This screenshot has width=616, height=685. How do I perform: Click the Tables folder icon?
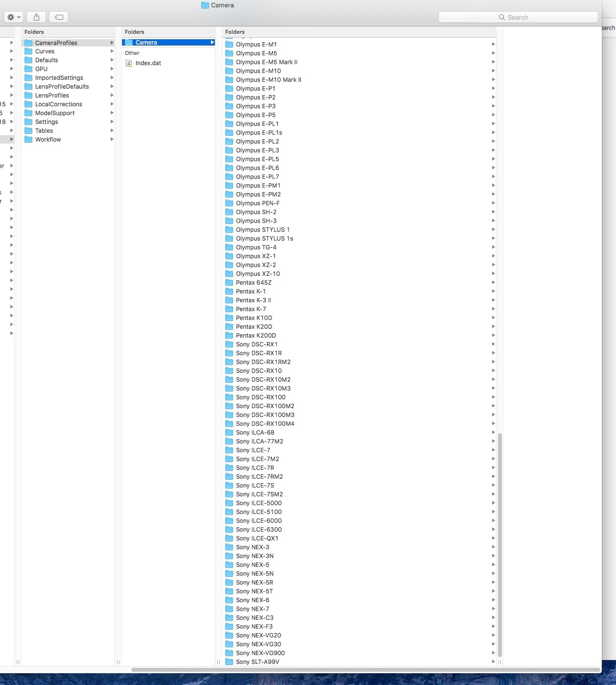(28, 131)
